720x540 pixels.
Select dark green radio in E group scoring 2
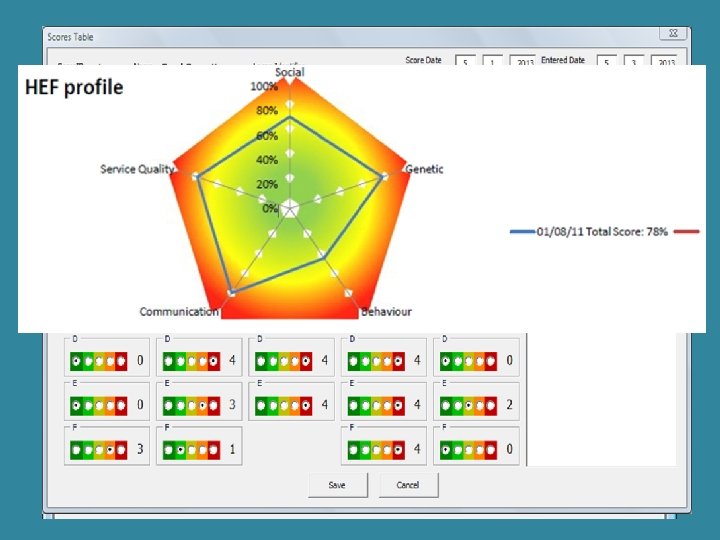pos(446,405)
